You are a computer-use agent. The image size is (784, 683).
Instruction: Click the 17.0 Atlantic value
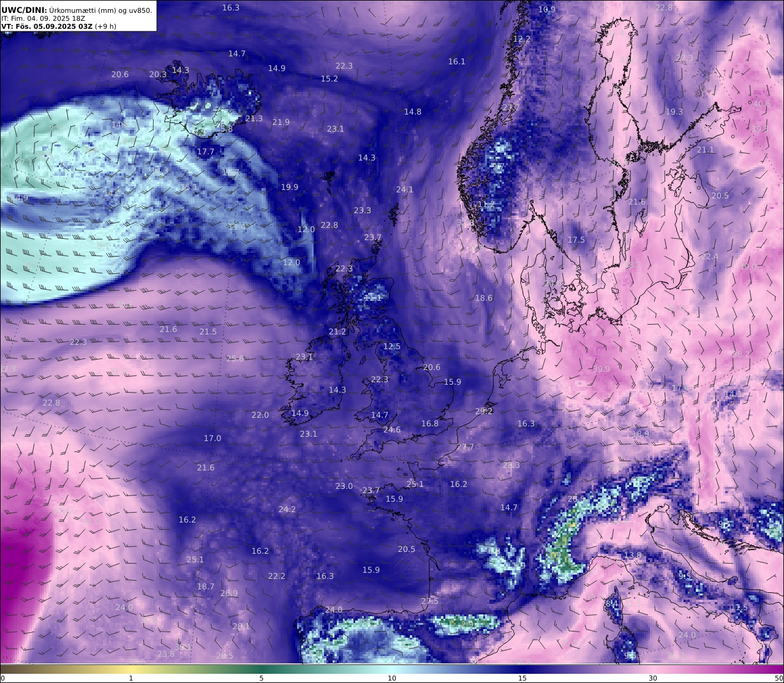(x=213, y=438)
